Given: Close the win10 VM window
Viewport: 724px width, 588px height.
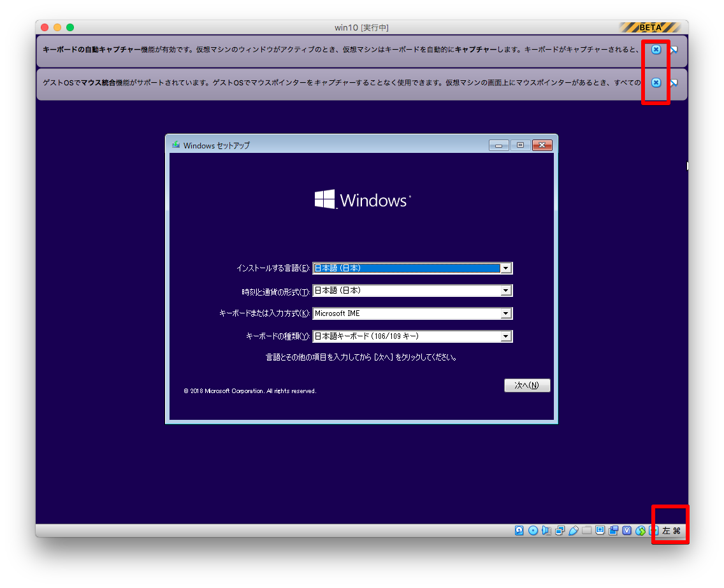Looking at the screenshot, I should click(45, 27).
